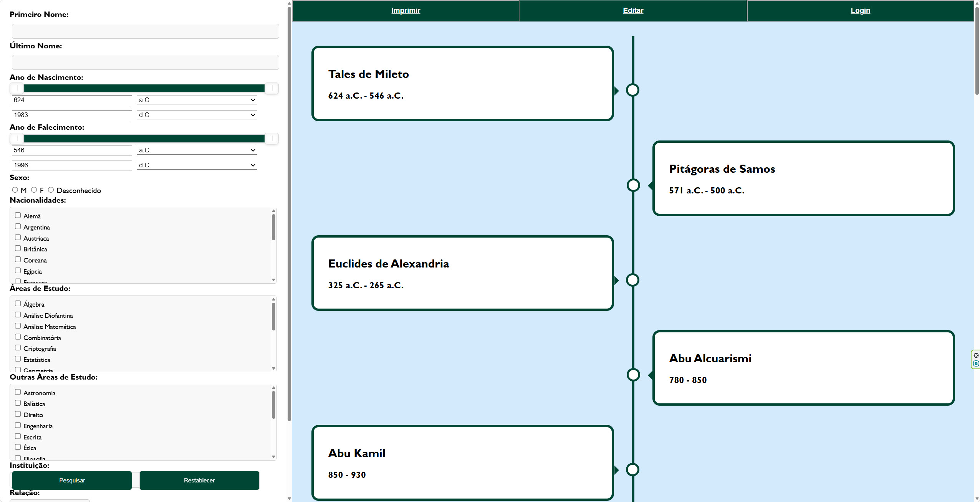
Task: Click the Nacionalidades list scroll down arrow
Action: (x=273, y=280)
